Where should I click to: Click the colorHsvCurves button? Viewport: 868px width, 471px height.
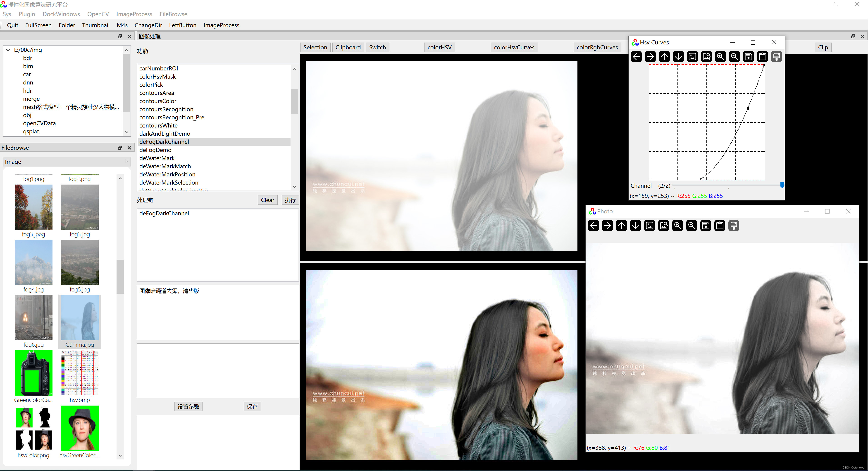(x=514, y=48)
